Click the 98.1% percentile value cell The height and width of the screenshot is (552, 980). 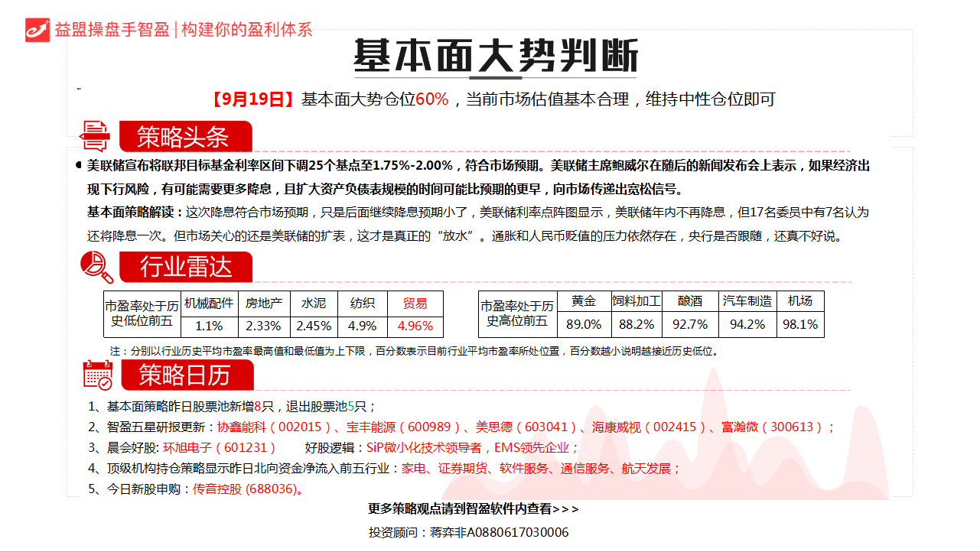point(800,324)
